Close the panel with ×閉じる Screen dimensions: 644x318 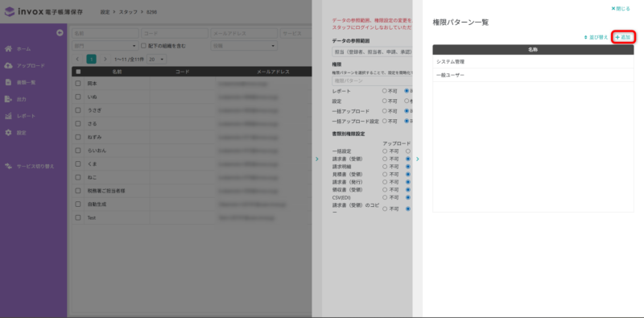(x=621, y=8)
